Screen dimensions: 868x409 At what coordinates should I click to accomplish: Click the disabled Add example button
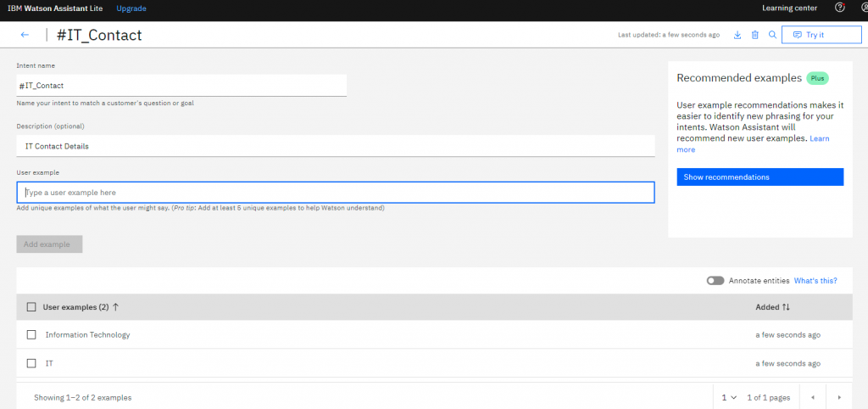[49, 244]
